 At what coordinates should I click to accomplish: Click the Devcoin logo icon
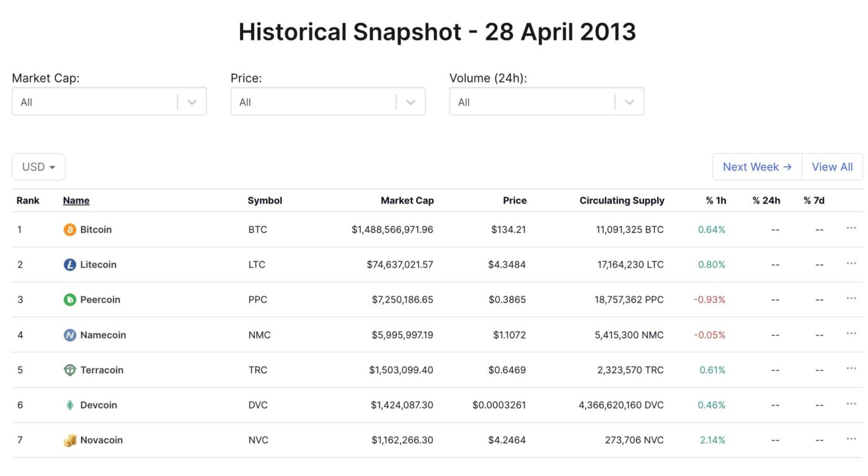click(x=70, y=405)
